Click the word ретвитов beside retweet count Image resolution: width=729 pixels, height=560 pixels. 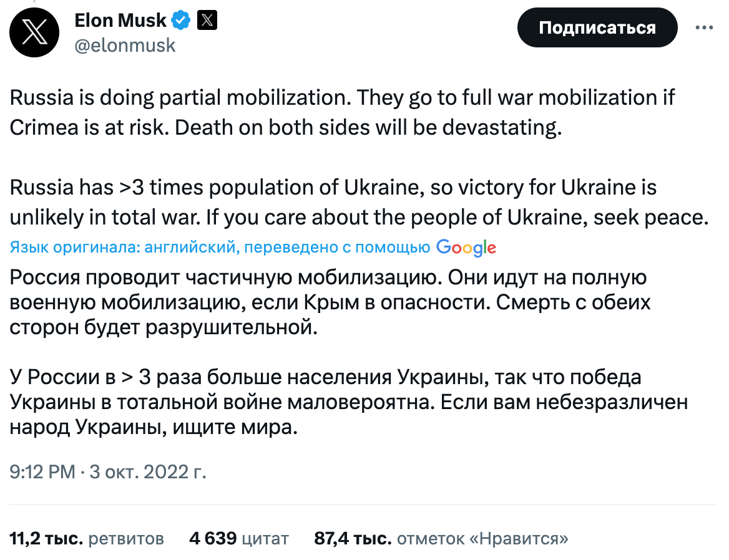[126, 539]
